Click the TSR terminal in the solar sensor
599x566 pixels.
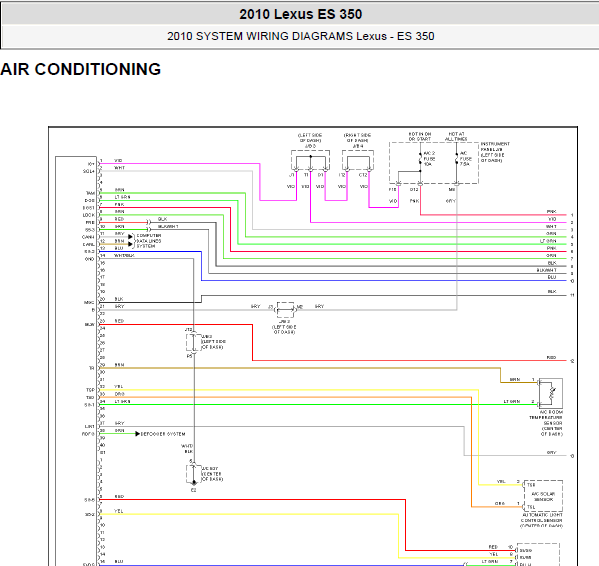pos(531,485)
